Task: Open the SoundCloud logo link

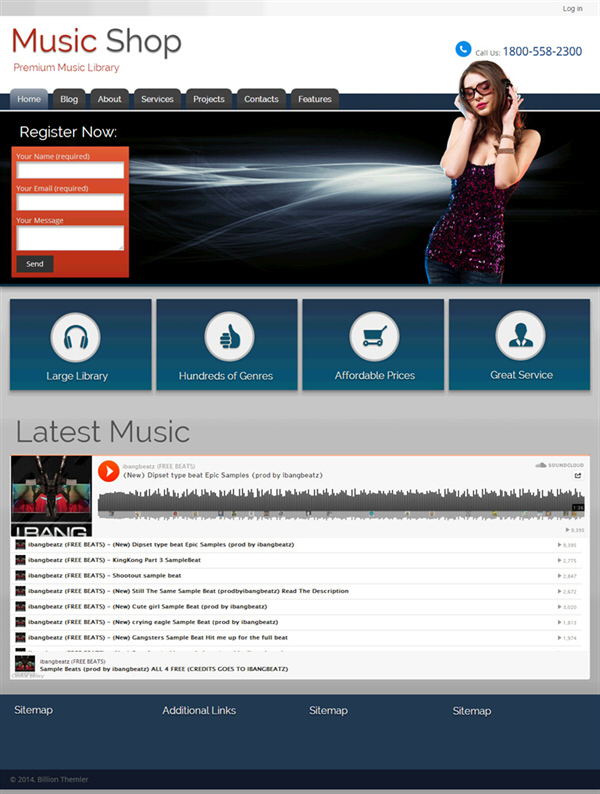Action: pyautogui.click(x=559, y=465)
